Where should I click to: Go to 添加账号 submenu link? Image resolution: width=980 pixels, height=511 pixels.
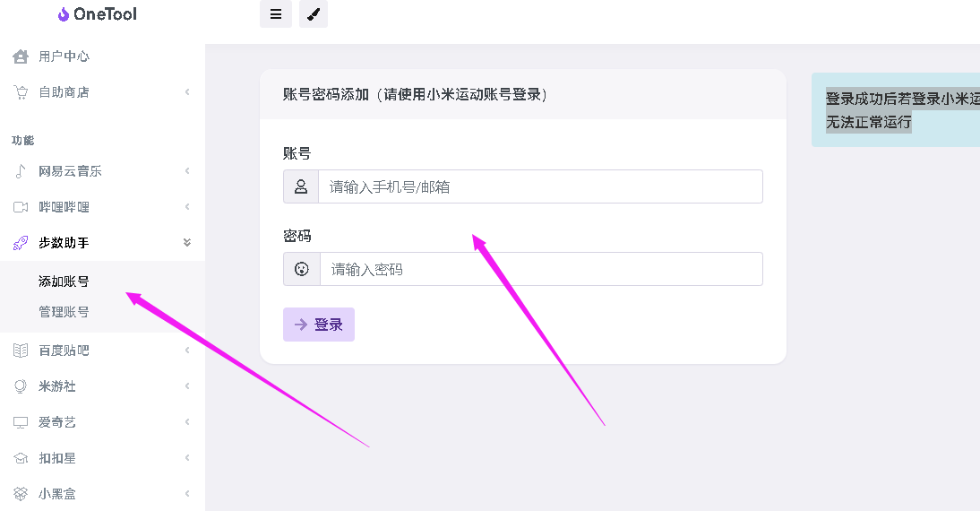(x=64, y=281)
